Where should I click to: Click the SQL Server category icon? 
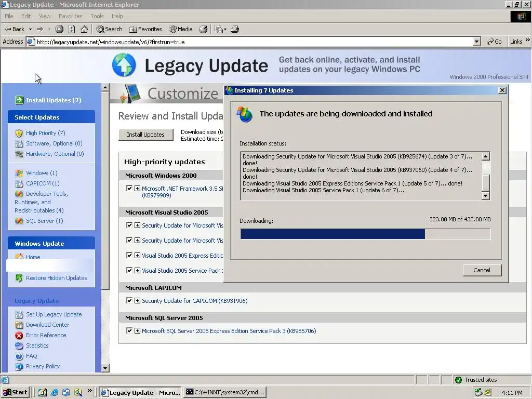click(19, 221)
